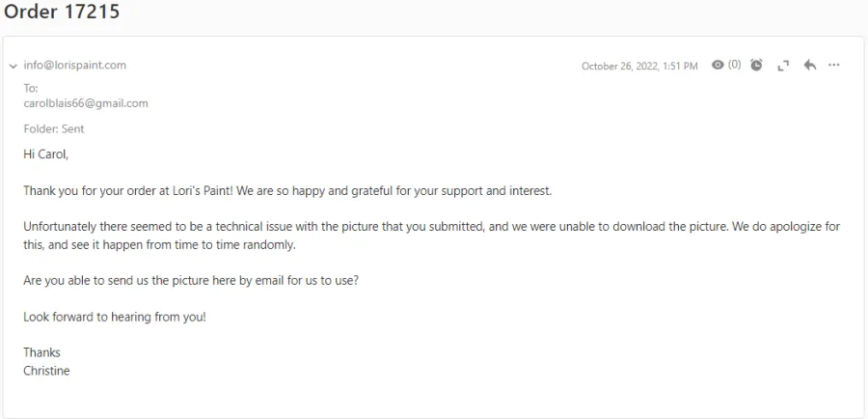Expand the message with the fullscreen arrows icon
This screenshot has width=868, height=419.
click(783, 66)
